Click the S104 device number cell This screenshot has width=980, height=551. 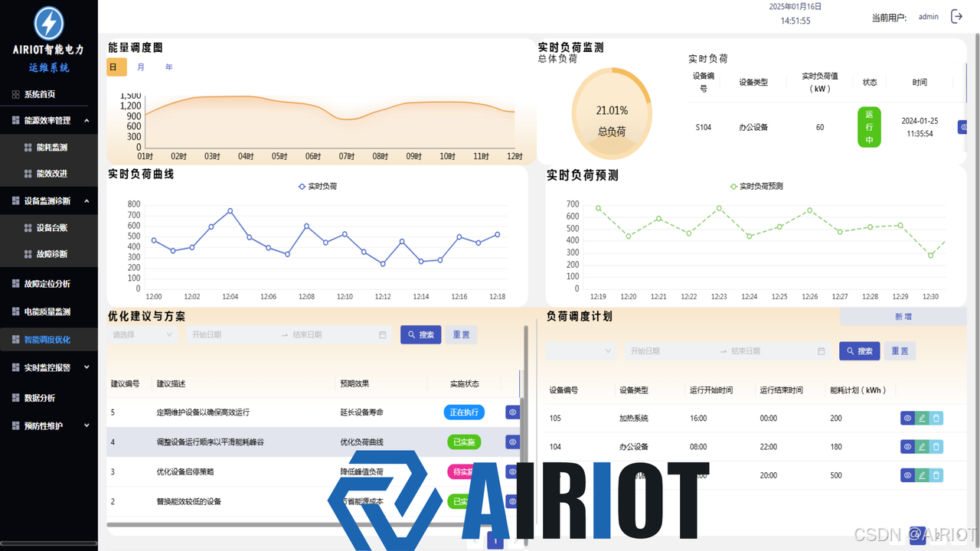704,128
